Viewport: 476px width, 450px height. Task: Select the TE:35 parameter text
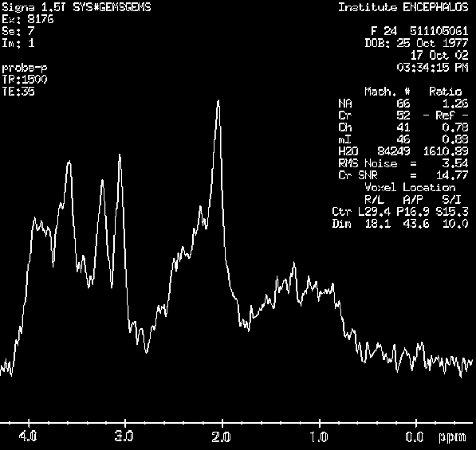coord(18,92)
